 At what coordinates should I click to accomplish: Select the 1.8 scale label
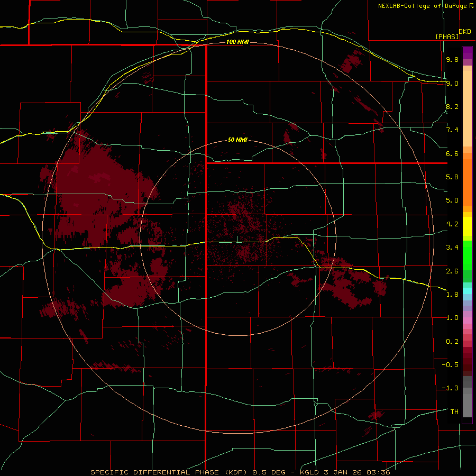tap(452, 295)
